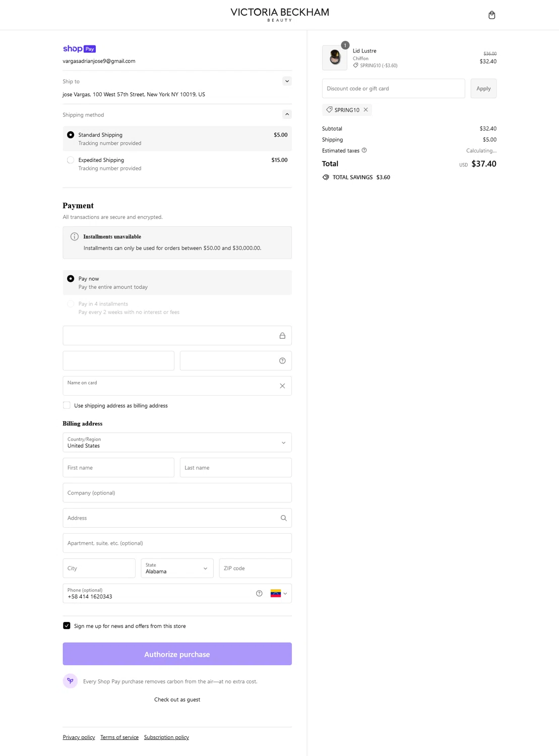Click the address search magnifier icon
Image resolution: width=559 pixels, height=756 pixels.
click(283, 518)
